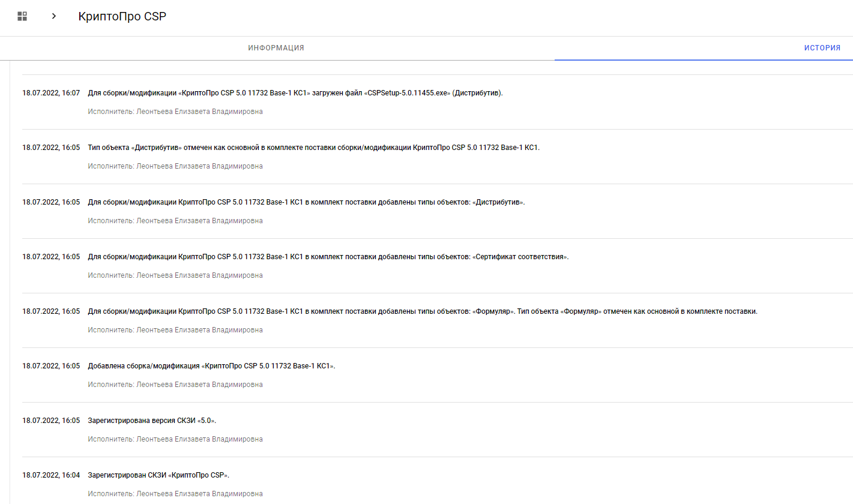This screenshot has width=853, height=504.
Task: Select entry adding «Формуляр» object type
Action: (x=423, y=311)
